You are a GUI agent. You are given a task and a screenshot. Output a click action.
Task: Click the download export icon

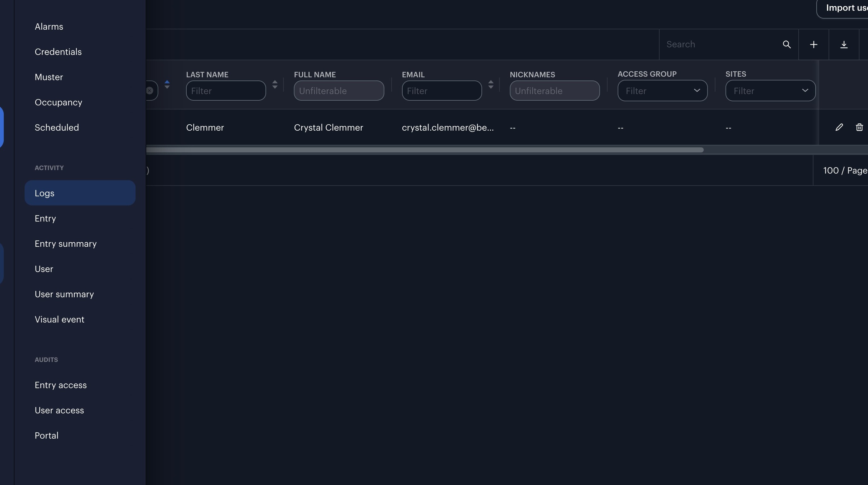[844, 44]
